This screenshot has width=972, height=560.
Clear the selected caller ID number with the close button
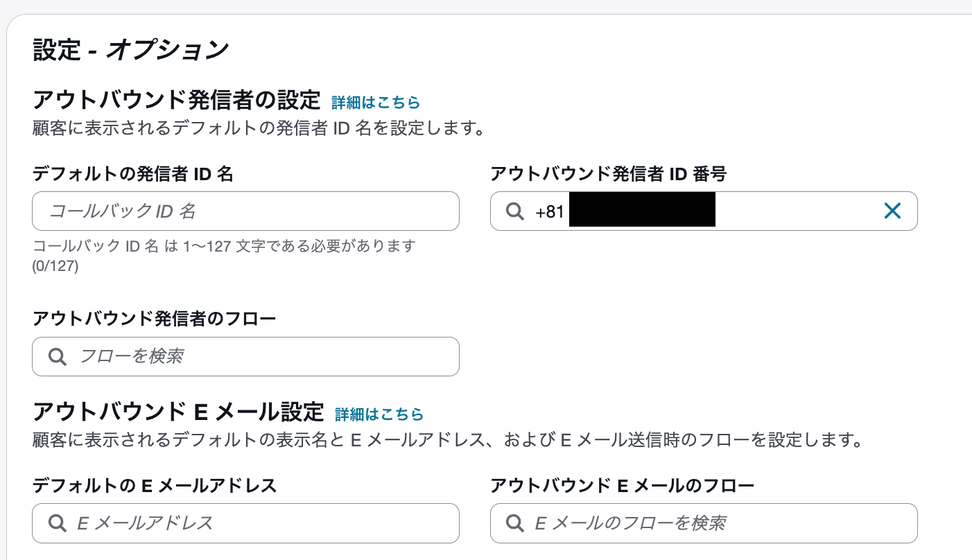(892, 211)
